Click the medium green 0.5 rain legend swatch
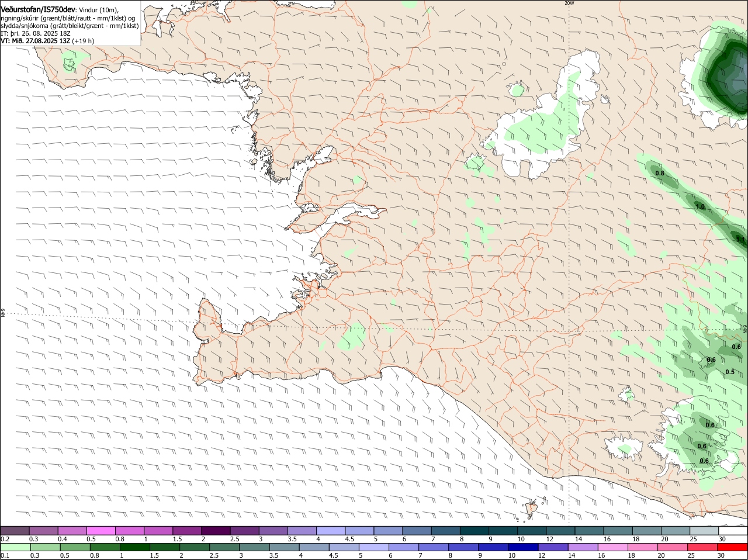748x560 pixels. [x=75, y=547]
